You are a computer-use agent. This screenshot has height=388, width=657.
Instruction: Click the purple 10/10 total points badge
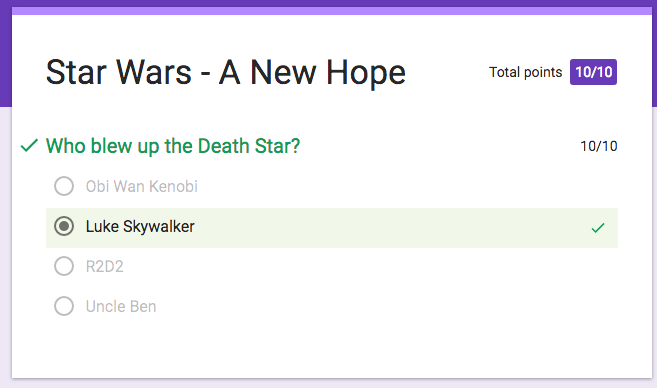[593, 72]
